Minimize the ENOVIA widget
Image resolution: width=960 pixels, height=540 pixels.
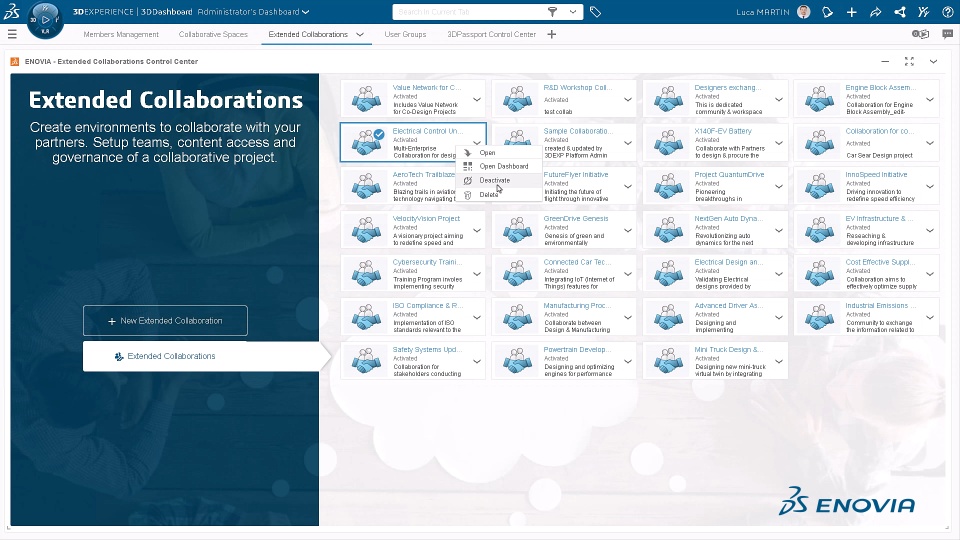[885, 61]
